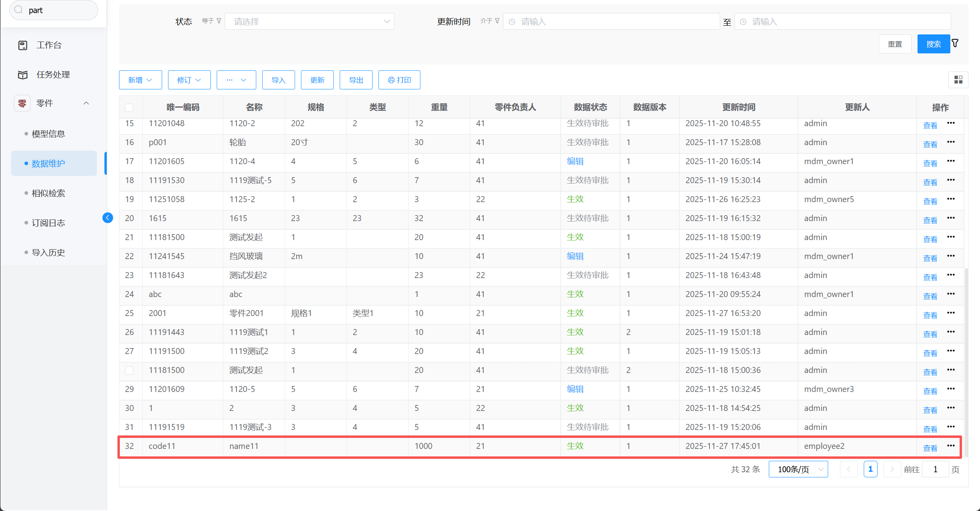Toggle the select-all header checkbox
The image size is (980, 511).
pyautogui.click(x=129, y=108)
